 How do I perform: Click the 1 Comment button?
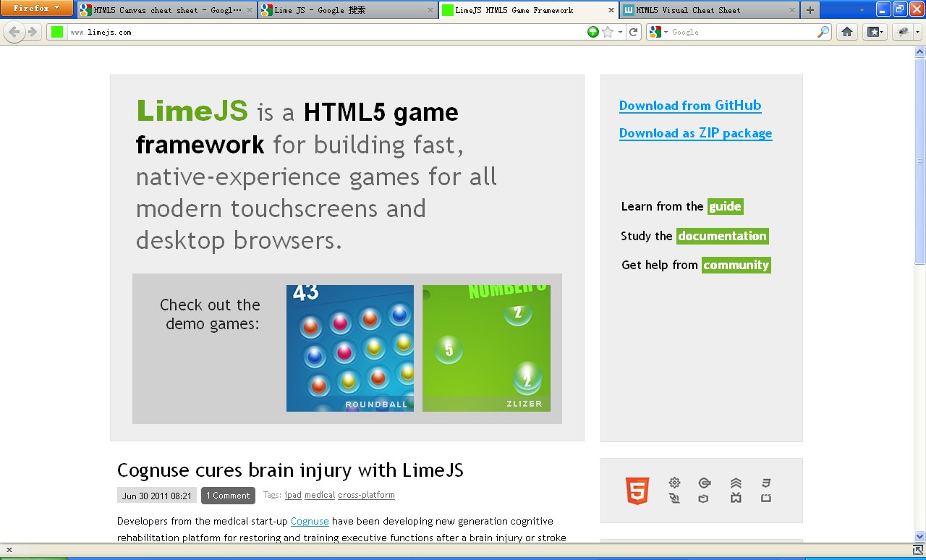click(x=228, y=496)
